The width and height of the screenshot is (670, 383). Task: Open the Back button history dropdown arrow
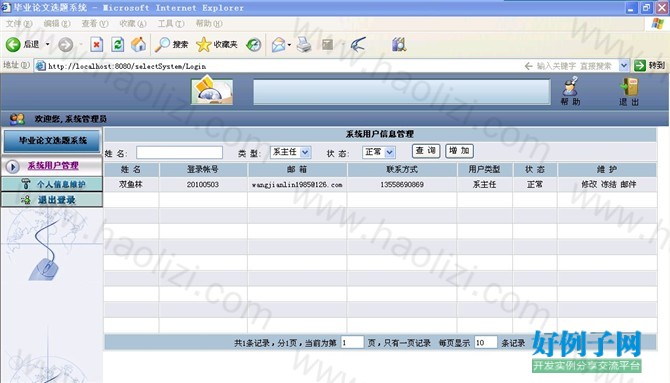[x=47, y=44]
